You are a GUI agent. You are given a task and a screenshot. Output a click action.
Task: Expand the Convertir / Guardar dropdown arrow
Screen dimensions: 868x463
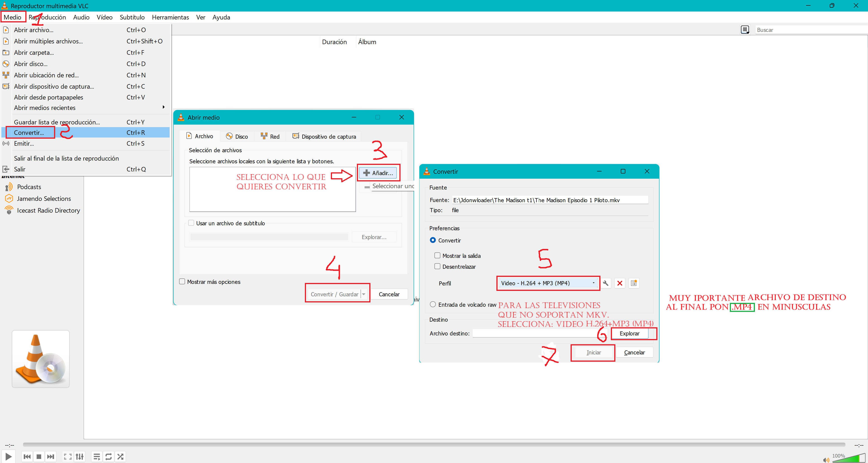(364, 294)
